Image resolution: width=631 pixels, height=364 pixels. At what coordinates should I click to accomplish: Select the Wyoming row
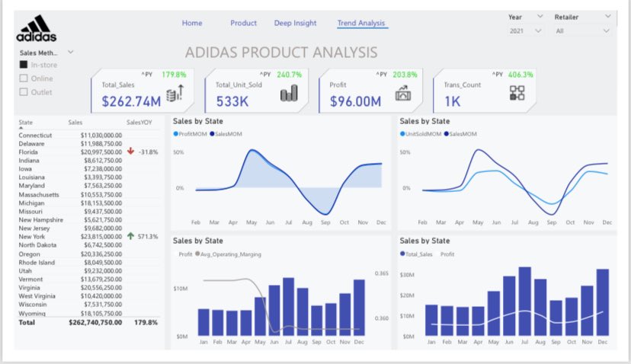(88, 313)
